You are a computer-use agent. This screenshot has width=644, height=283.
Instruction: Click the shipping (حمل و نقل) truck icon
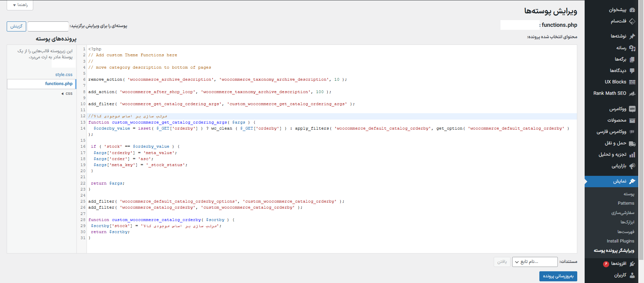coord(632,143)
